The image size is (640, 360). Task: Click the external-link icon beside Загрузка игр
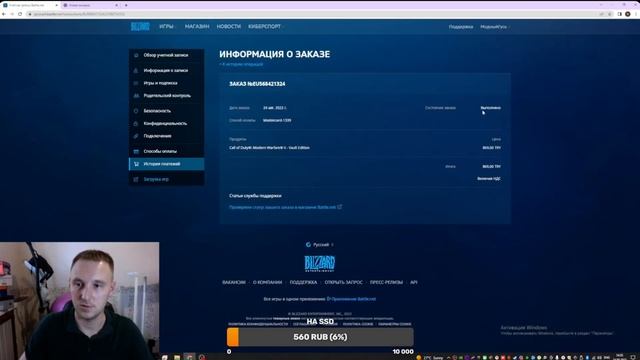point(136,180)
